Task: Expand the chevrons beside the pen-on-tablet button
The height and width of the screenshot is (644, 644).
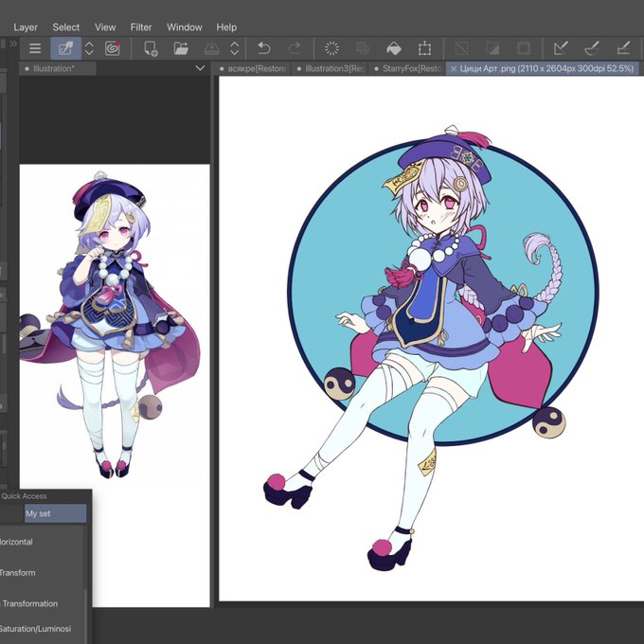Action: click(x=89, y=48)
